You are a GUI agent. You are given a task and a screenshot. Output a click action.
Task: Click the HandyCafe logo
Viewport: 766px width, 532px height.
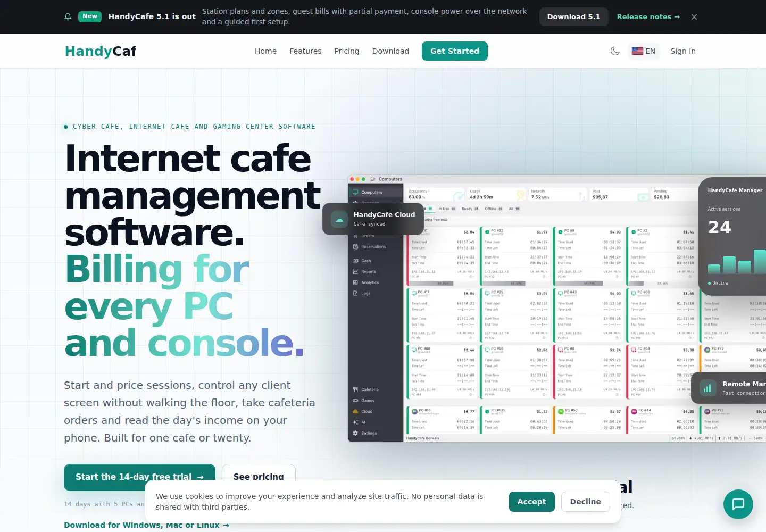[x=101, y=51]
